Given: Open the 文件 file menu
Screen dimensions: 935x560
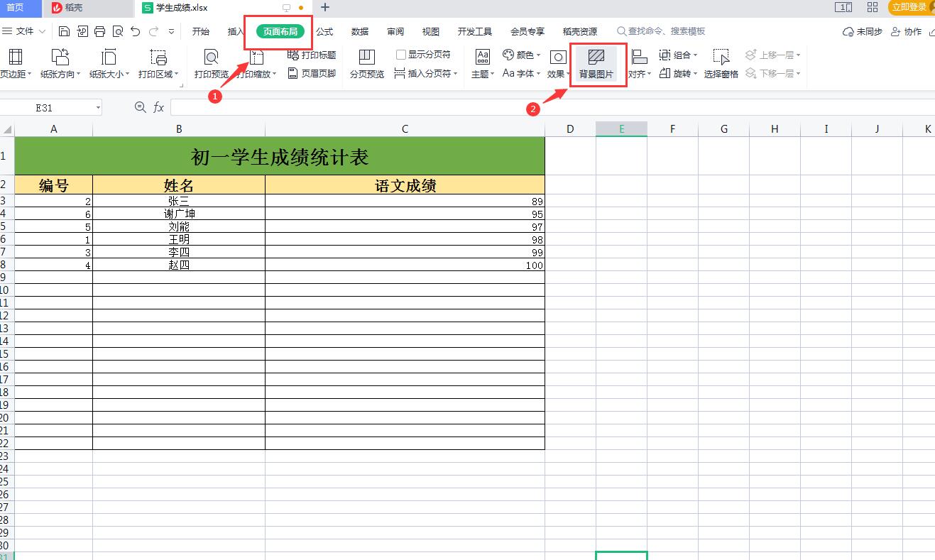Looking at the screenshot, I should pos(25,31).
